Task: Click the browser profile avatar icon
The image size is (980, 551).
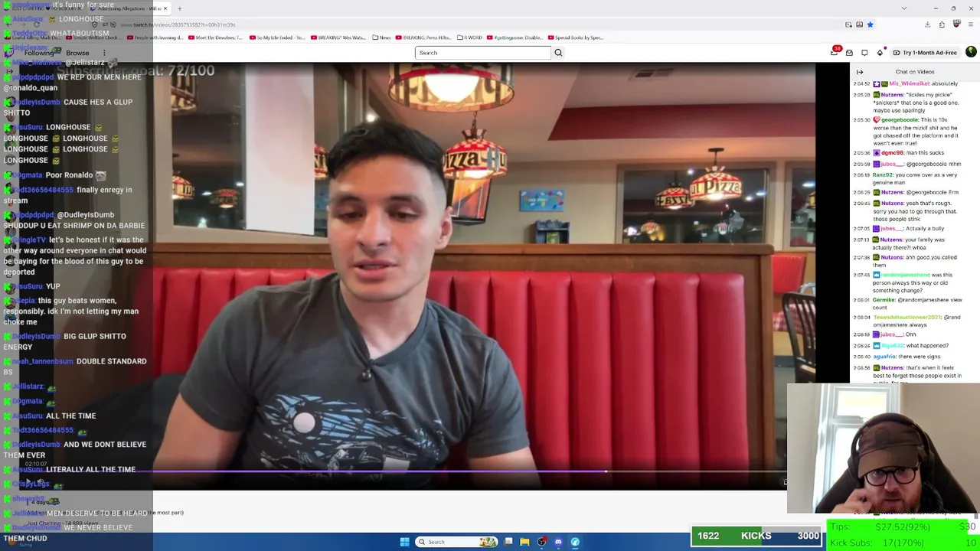Action: [957, 24]
